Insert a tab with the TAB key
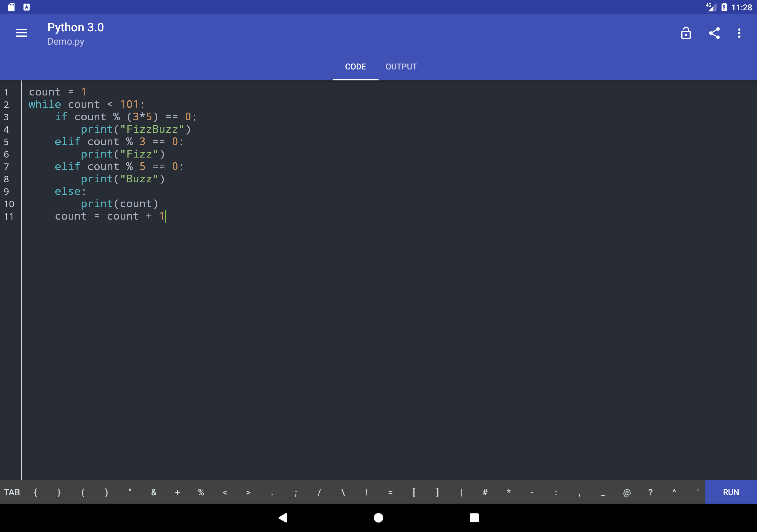 click(x=12, y=492)
